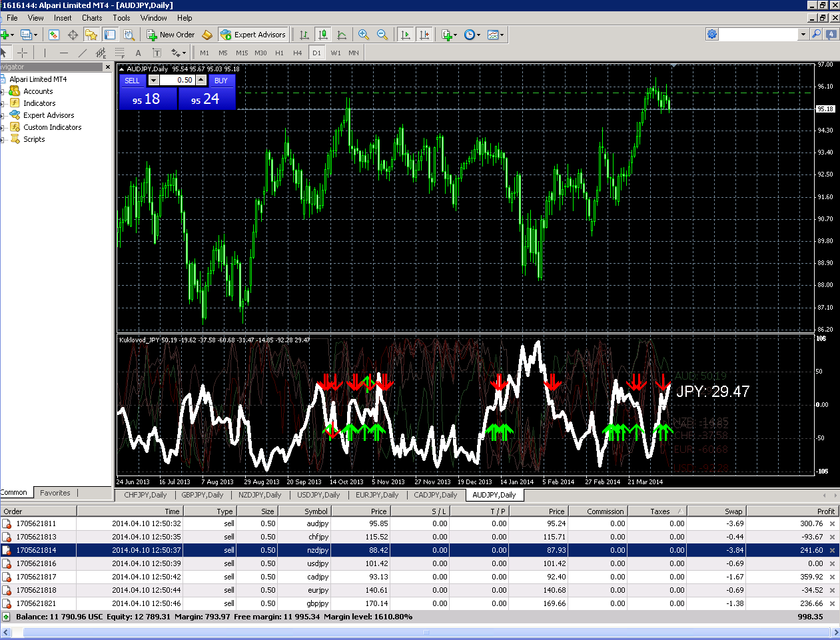The image size is (840, 640).
Task: Select D1 timeframe
Action: 316,53
